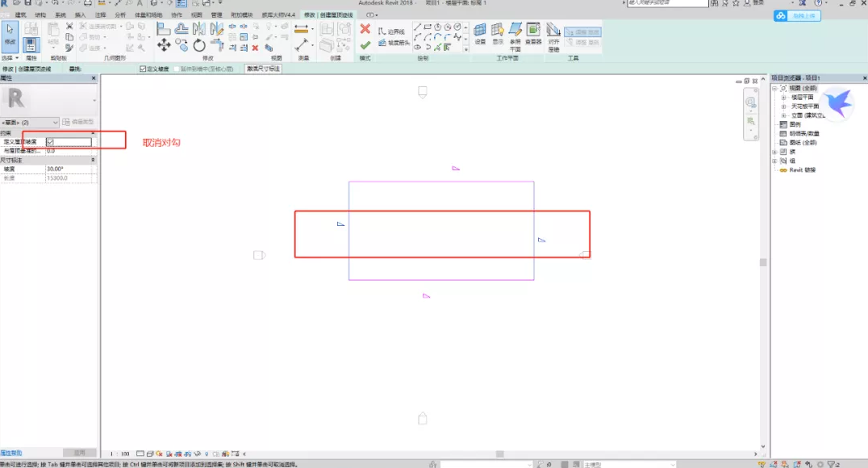This screenshot has height=468, width=868.
Task: Click the Help question mark icon
Action: click(x=818, y=3)
